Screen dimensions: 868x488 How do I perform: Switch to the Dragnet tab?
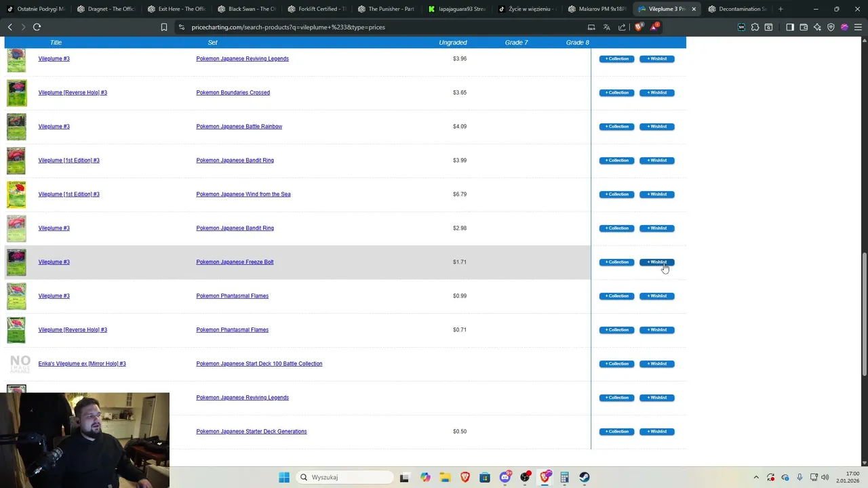106,9
